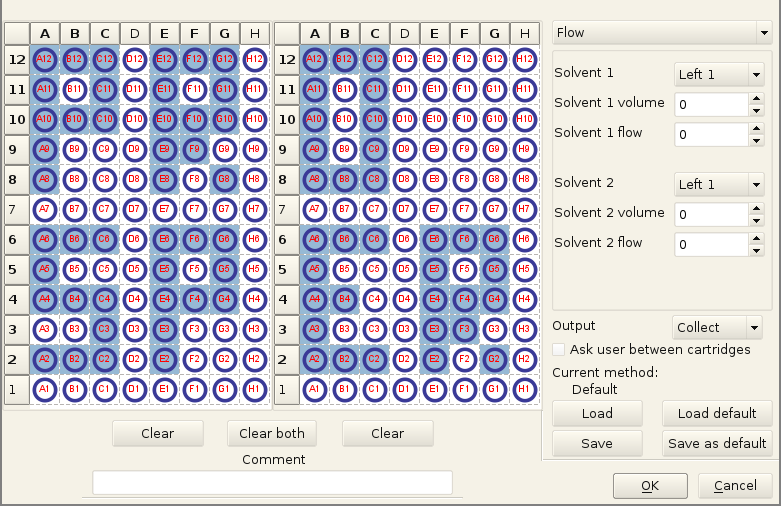Select well D7 in the left plate

tap(134, 209)
